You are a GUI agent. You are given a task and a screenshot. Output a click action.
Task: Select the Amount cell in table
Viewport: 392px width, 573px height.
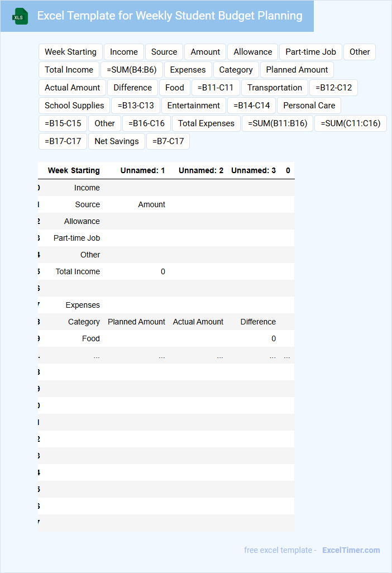(152, 204)
